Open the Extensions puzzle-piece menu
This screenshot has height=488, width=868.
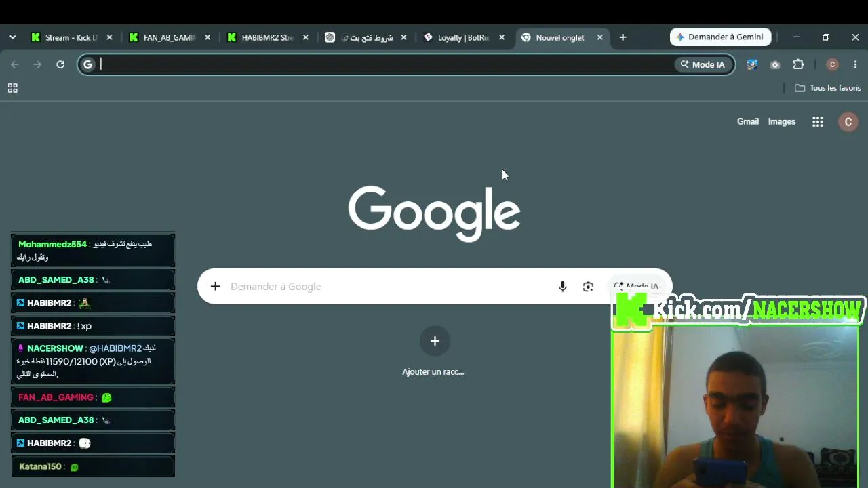click(798, 64)
